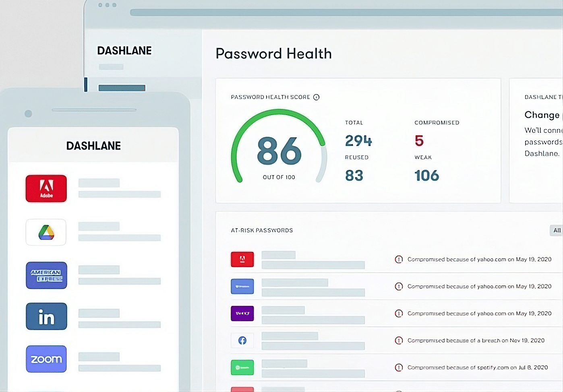The width and height of the screenshot is (563, 392).
Task: Select the American Express icon on phone
Action: click(x=46, y=275)
